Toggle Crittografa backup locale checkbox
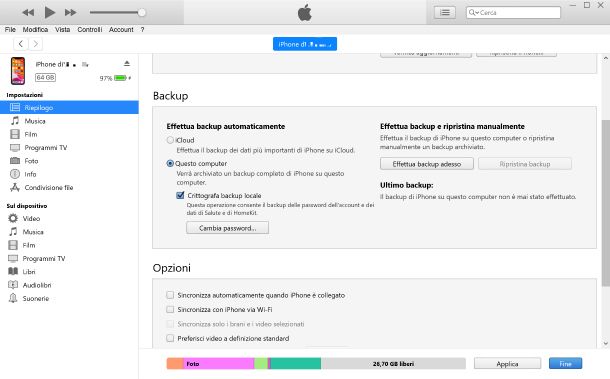610x379 pixels. [180, 195]
